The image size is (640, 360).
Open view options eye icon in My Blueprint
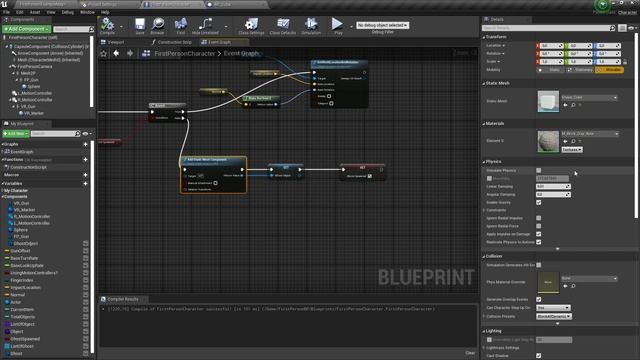click(85, 133)
